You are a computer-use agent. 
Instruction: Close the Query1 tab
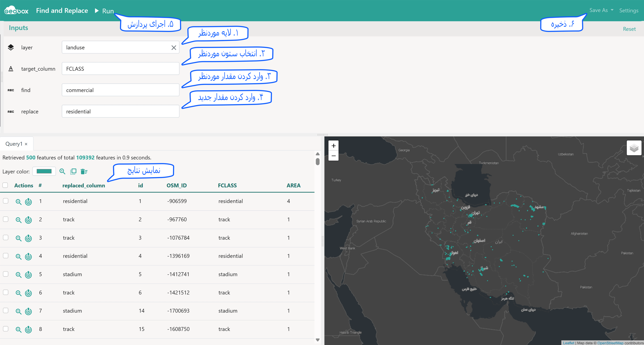[26, 144]
